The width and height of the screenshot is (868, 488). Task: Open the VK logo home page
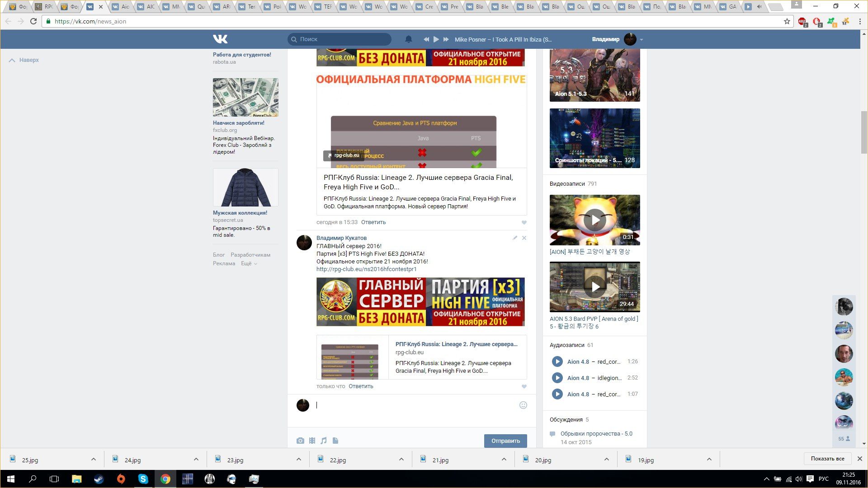click(220, 39)
